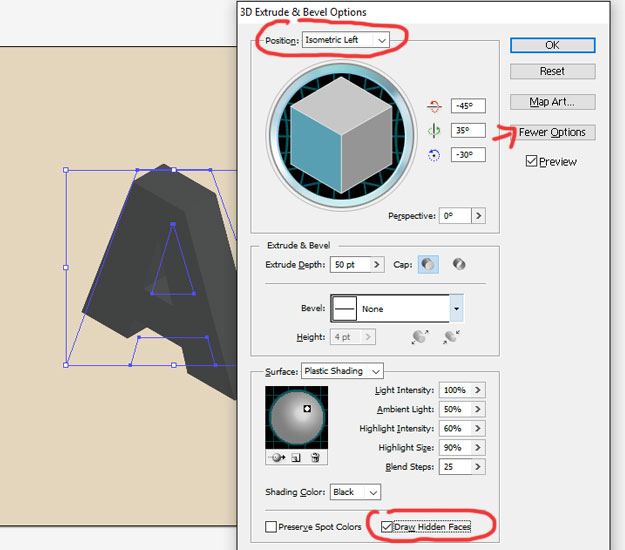625x550 pixels.
Task: Add a new light to the sphere
Action: [x=297, y=457]
